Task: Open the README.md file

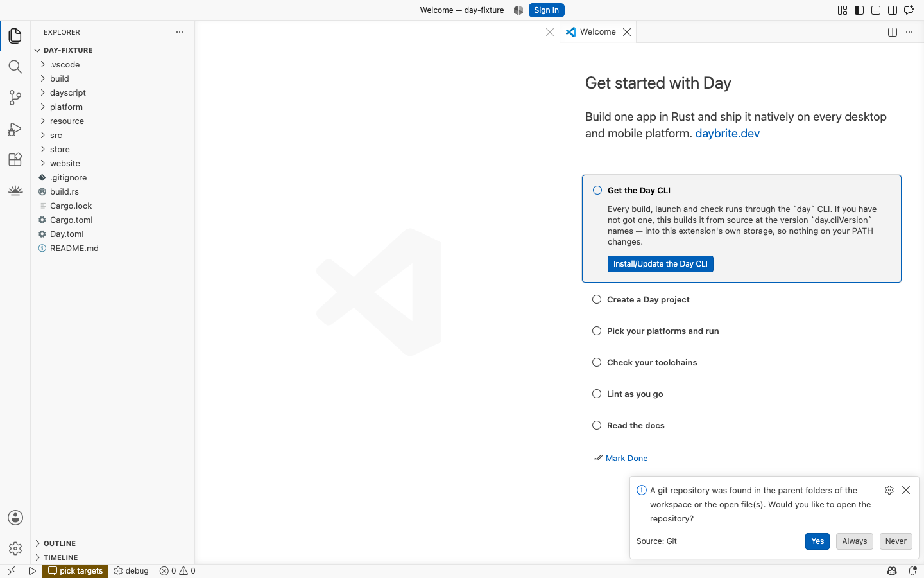Action: pyautogui.click(x=112, y=248)
